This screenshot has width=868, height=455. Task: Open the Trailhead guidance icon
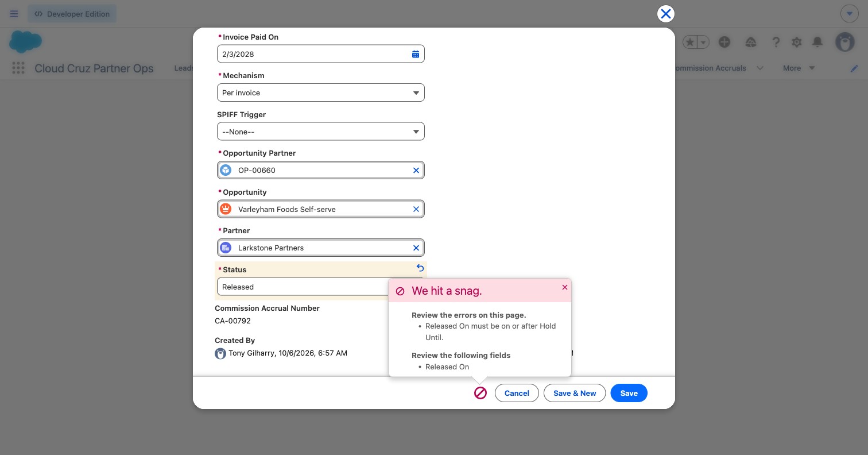pyautogui.click(x=751, y=42)
